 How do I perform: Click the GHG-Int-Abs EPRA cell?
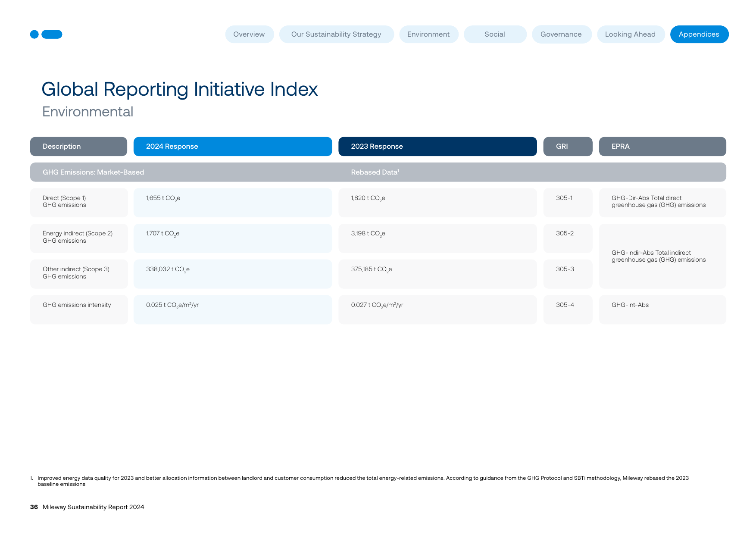pyautogui.click(x=662, y=310)
